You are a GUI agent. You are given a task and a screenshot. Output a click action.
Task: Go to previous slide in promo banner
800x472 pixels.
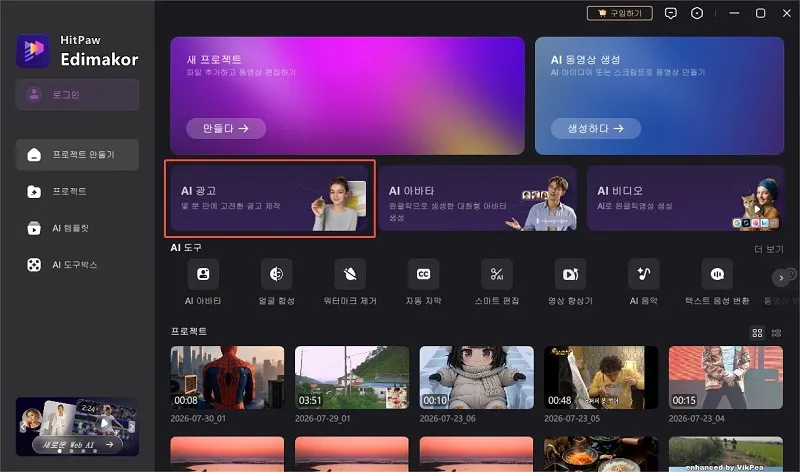pos(22,426)
